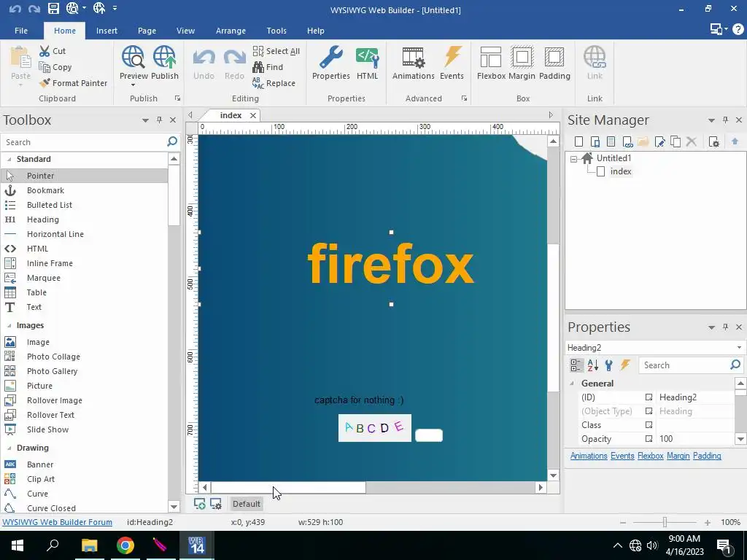
Task: Open the Animations tool
Action: [413, 63]
